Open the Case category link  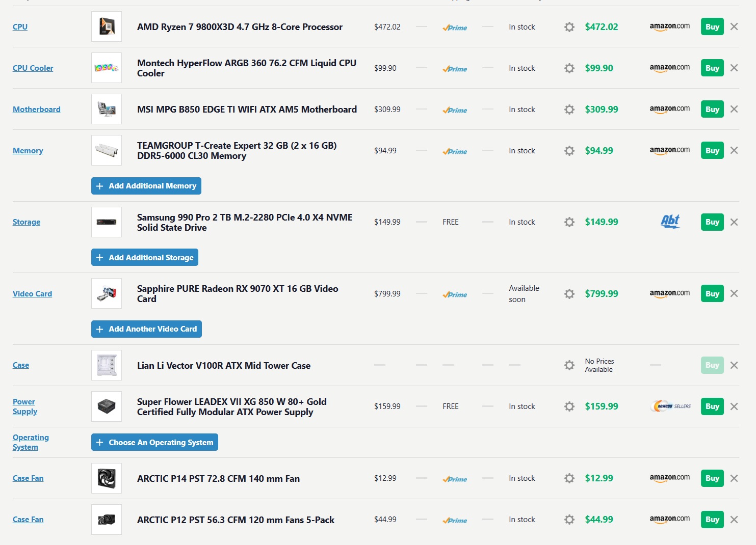coord(20,365)
